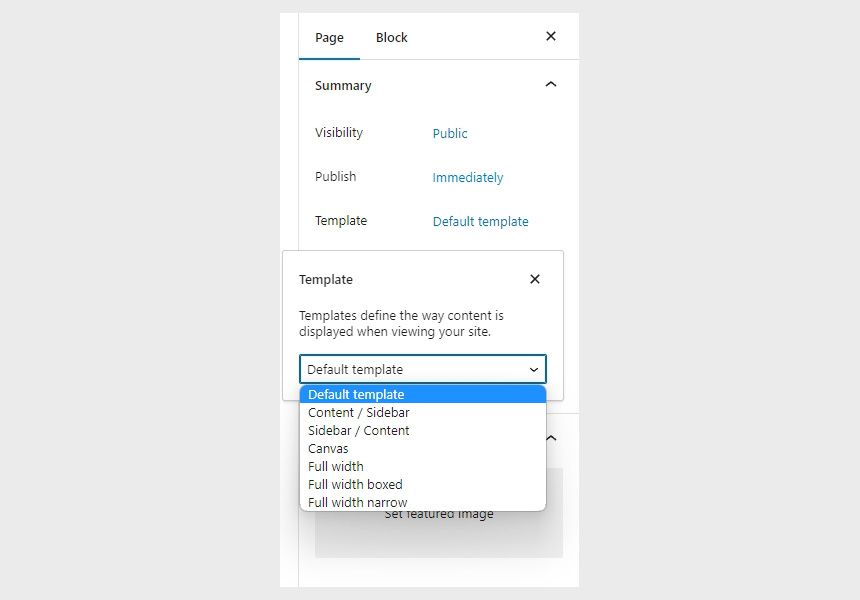This screenshot has width=860, height=600.
Task: Click the Set featured image area
Action: click(x=439, y=535)
